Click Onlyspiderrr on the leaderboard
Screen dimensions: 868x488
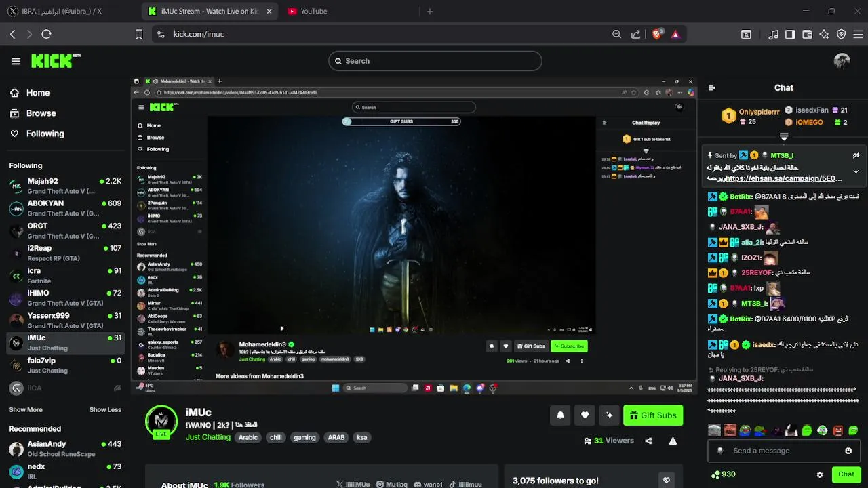coord(759,112)
